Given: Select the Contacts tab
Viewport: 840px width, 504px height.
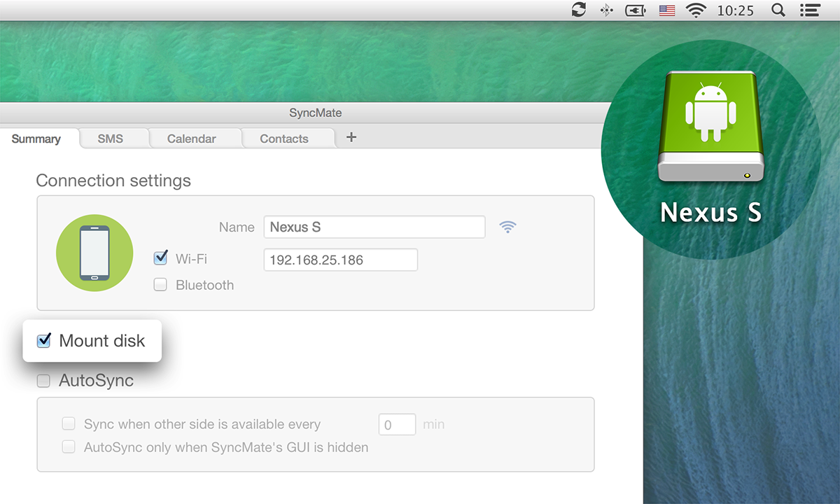Looking at the screenshot, I should coord(284,139).
